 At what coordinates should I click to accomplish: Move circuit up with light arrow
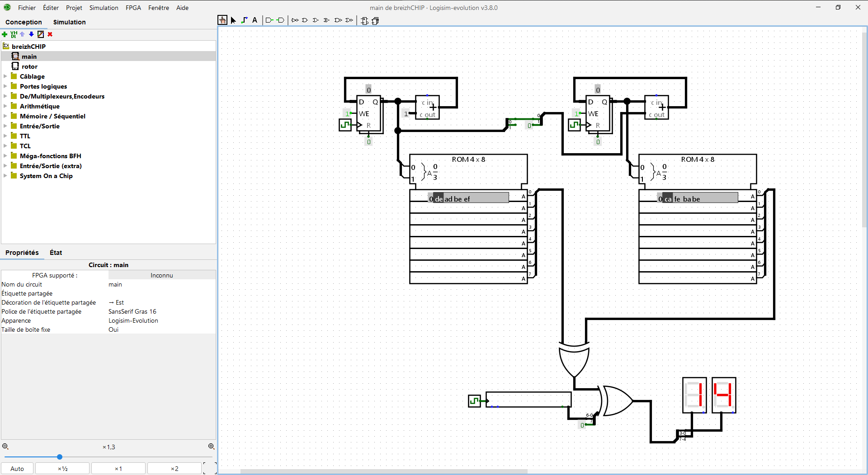(22, 34)
